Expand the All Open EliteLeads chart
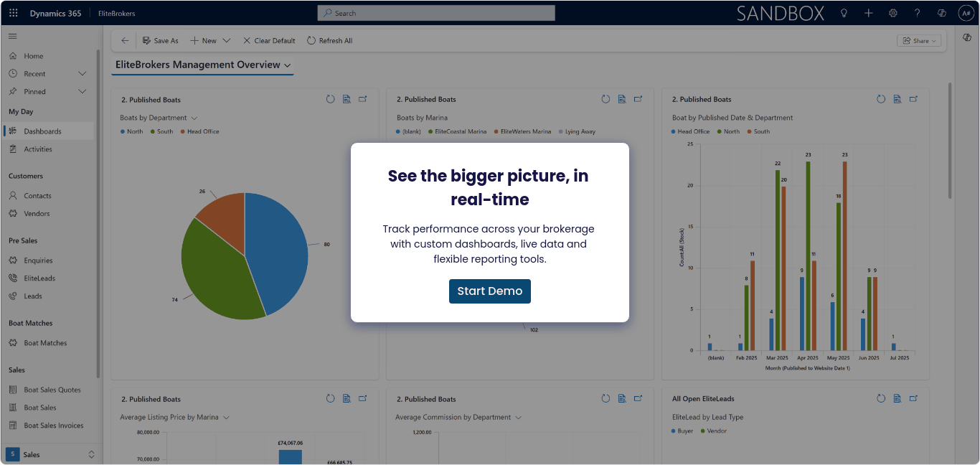The height and width of the screenshot is (465, 980). click(x=913, y=398)
